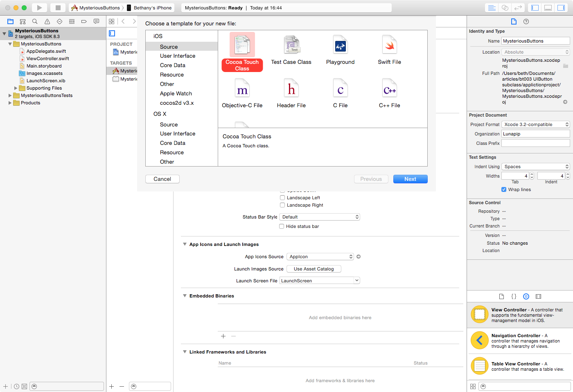The height and width of the screenshot is (392, 573).
Task: Open the Symbol navigator
Action: [23, 21]
